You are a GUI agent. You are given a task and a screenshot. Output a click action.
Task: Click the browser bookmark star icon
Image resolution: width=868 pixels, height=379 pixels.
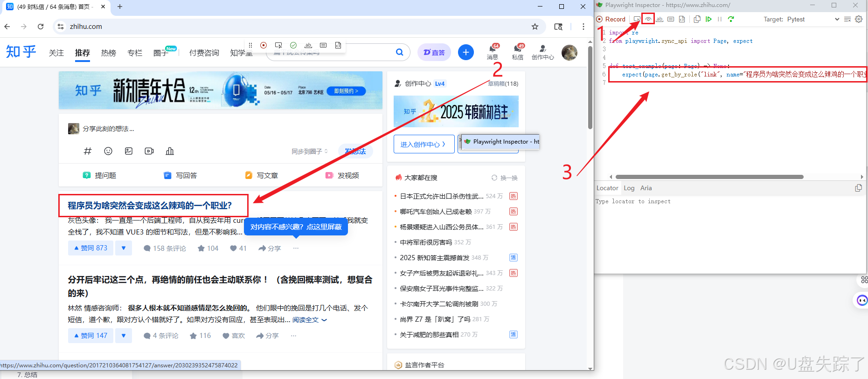click(535, 27)
